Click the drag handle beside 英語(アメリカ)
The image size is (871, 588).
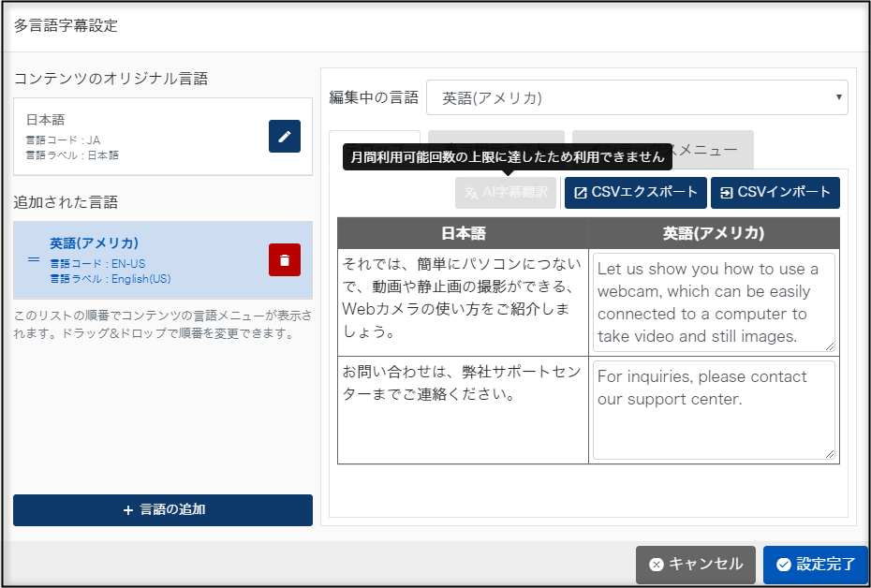pos(34,259)
